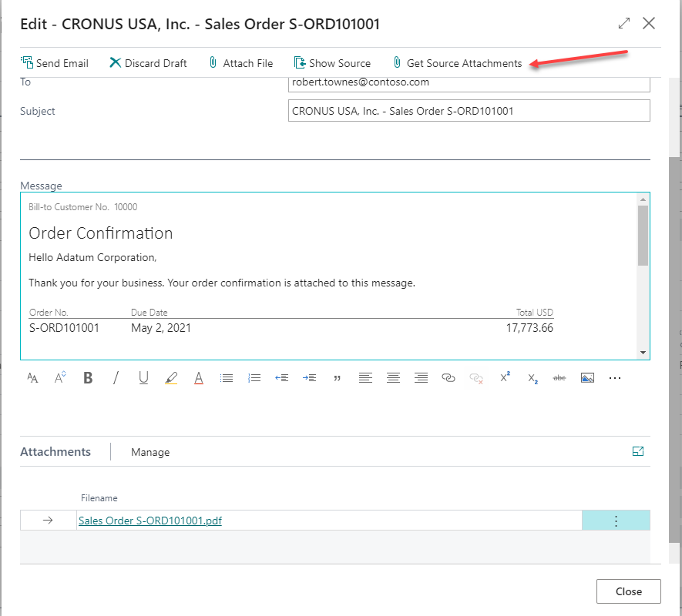This screenshot has height=616, width=682.
Task: Insert an image into the message
Action: pos(587,377)
